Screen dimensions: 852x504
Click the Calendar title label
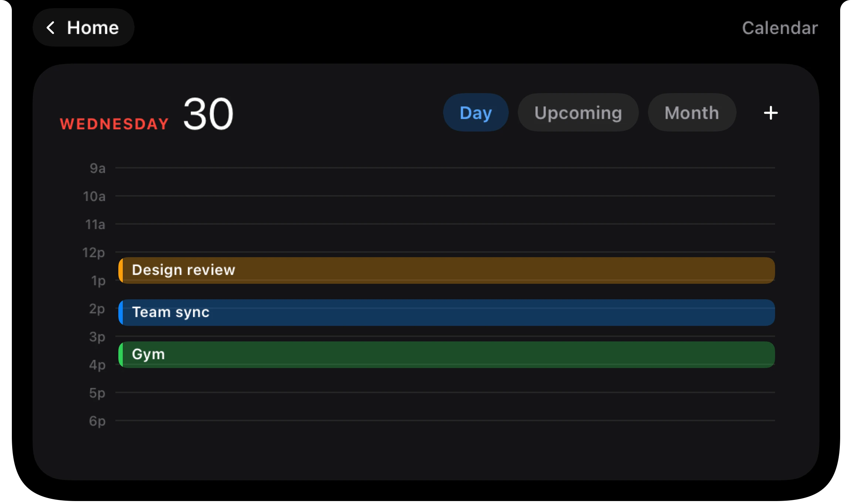tap(780, 28)
